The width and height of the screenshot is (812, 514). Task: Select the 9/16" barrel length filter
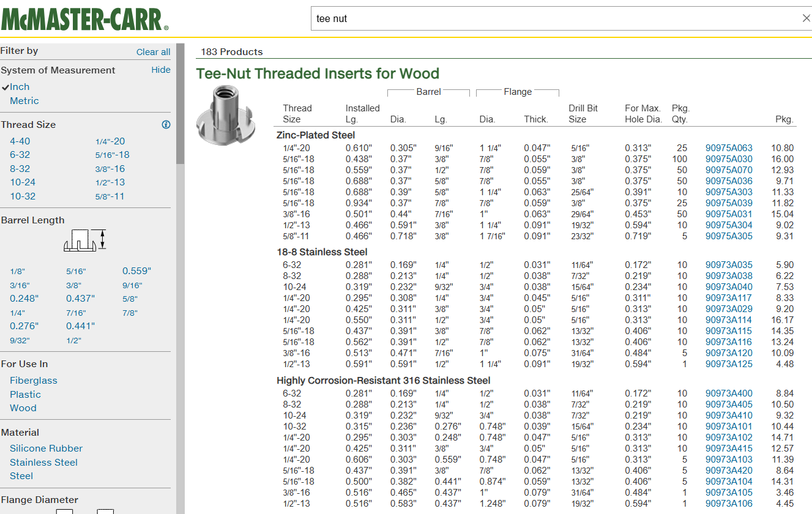[132, 286]
